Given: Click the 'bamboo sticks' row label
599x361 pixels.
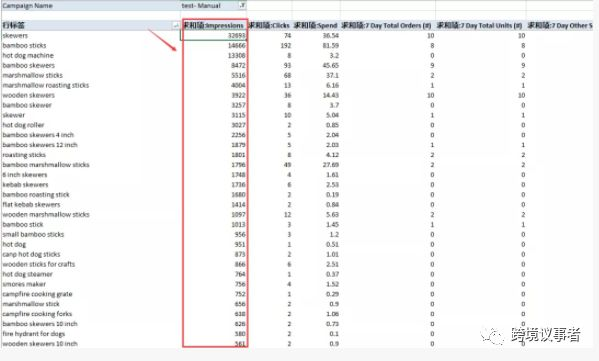Looking at the screenshot, I should pyautogui.click(x=24, y=45).
